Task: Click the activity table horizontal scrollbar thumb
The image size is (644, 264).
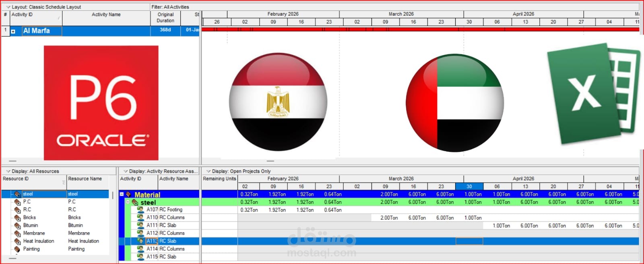Action: click(12, 161)
